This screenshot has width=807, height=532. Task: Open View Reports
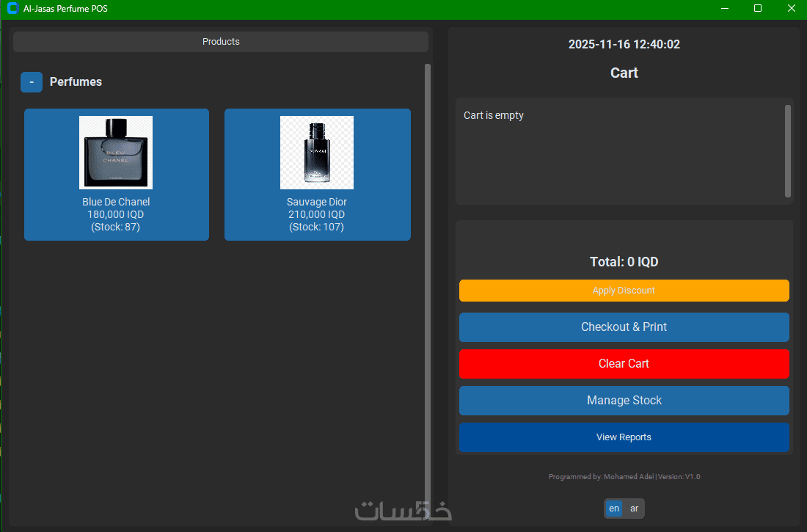tap(624, 437)
